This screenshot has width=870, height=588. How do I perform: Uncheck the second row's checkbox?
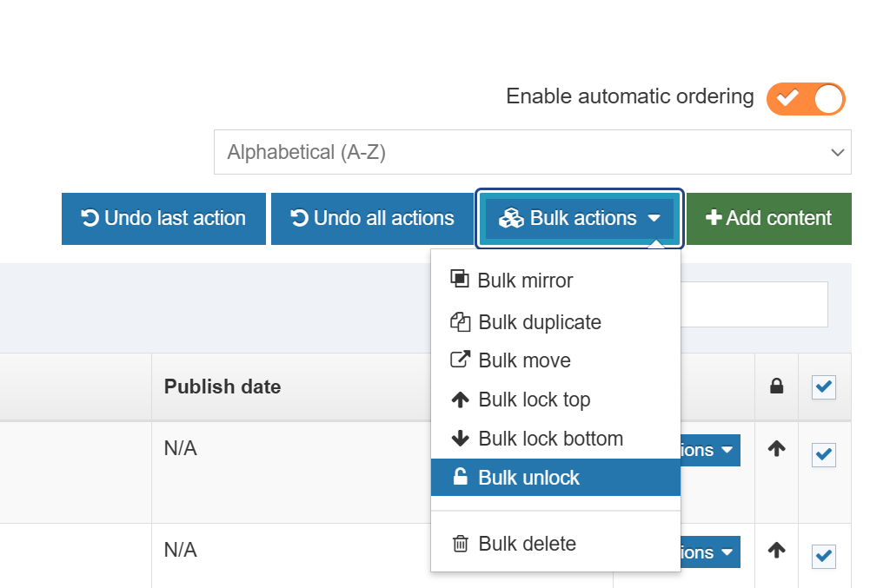pos(823,556)
